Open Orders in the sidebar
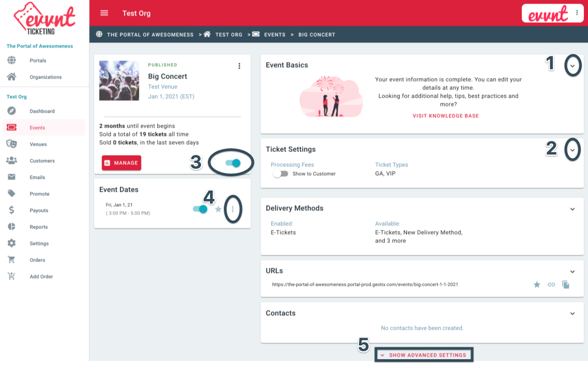The height and width of the screenshot is (368, 588). 37,259
